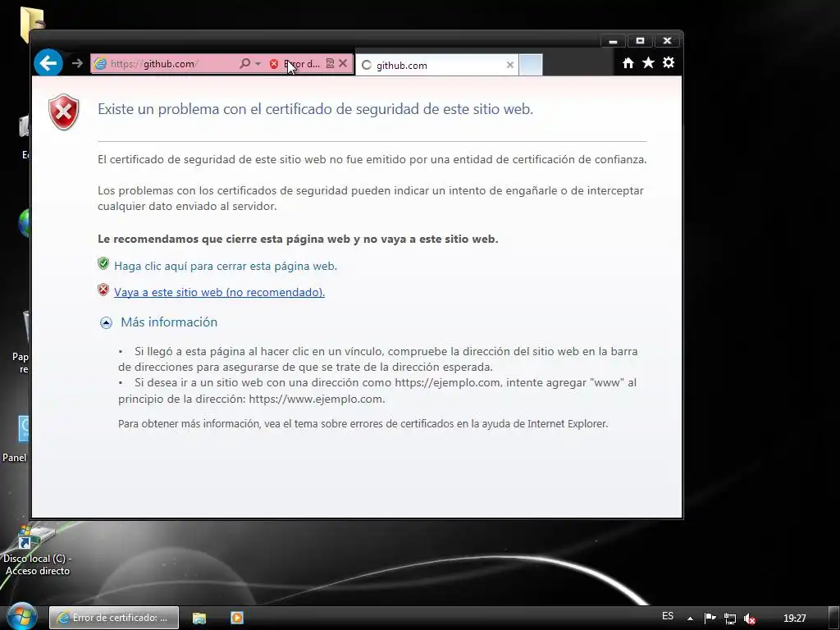The image size is (840, 630).
Task: Click the Internet Explorer page icon in address bar
Action: [100, 64]
